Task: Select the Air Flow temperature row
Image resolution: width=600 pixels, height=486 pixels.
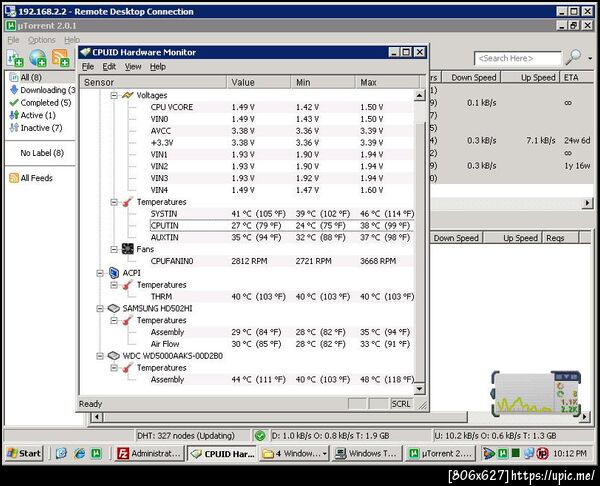Action: point(282,344)
